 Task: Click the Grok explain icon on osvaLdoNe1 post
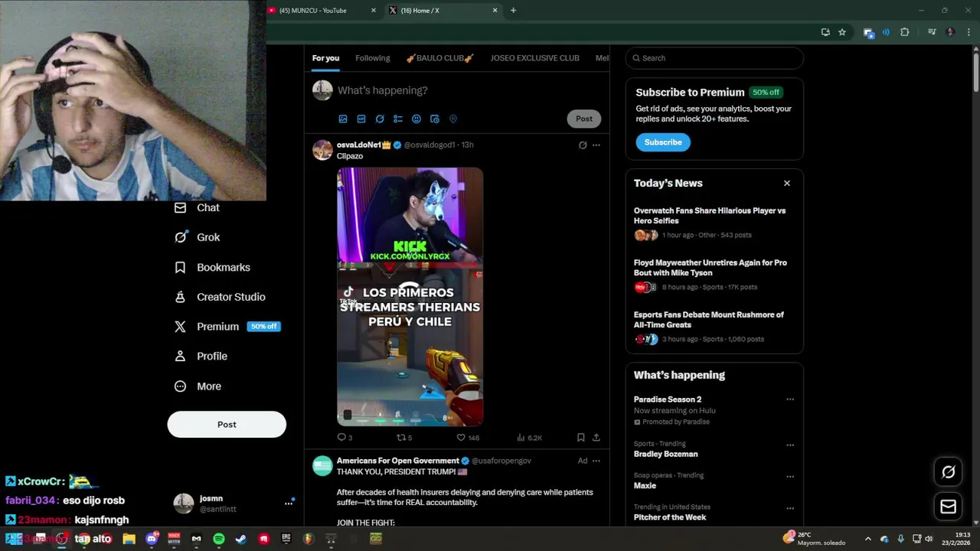coord(583,145)
